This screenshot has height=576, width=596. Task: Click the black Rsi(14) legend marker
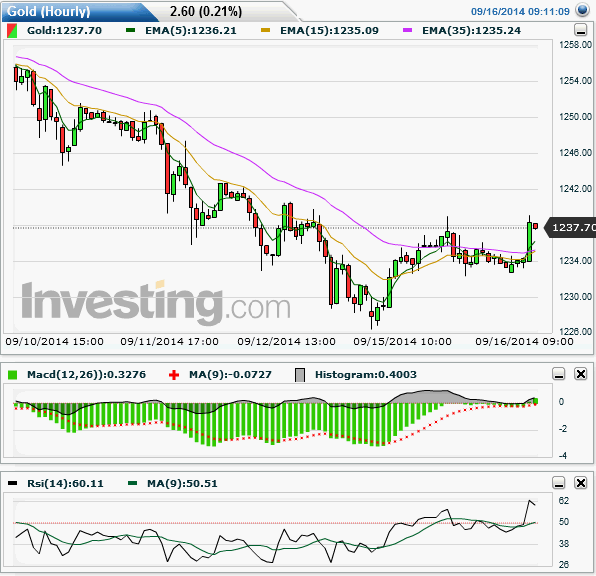(13, 483)
